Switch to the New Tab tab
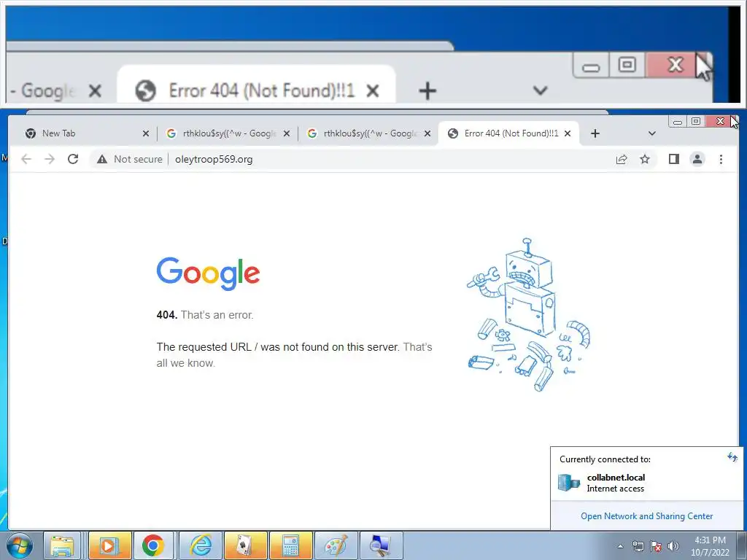Viewport: 747px width, 560px height. (85, 133)
